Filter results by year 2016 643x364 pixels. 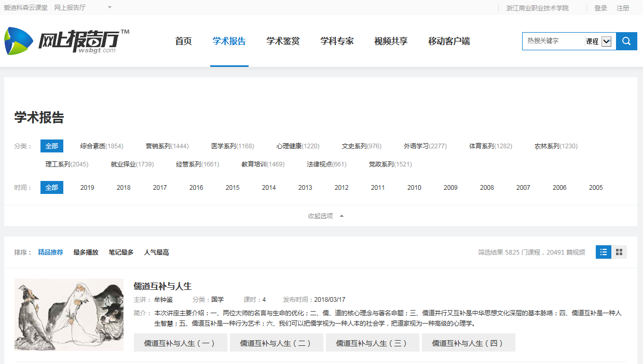click(x=196, y=188)
